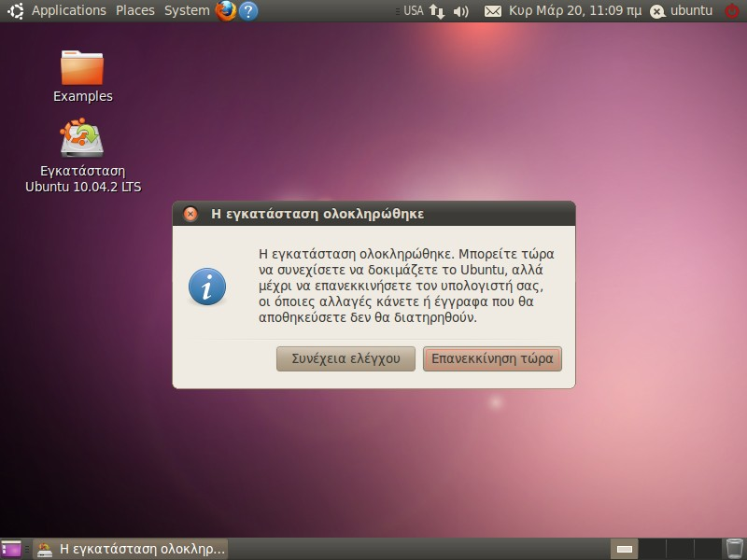Screen dimensions: 747x560
Task: Open the sound volume indicator
Action: (460, 11)
